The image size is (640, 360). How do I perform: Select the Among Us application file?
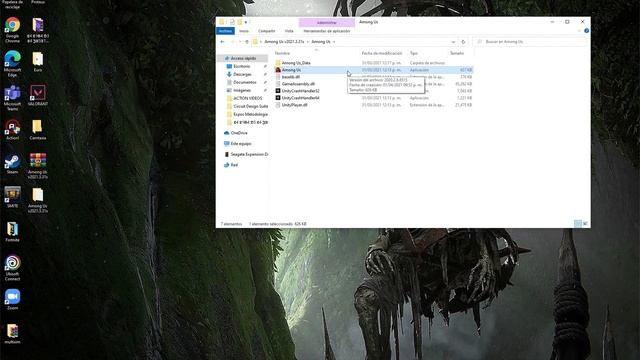click(373, 70)
